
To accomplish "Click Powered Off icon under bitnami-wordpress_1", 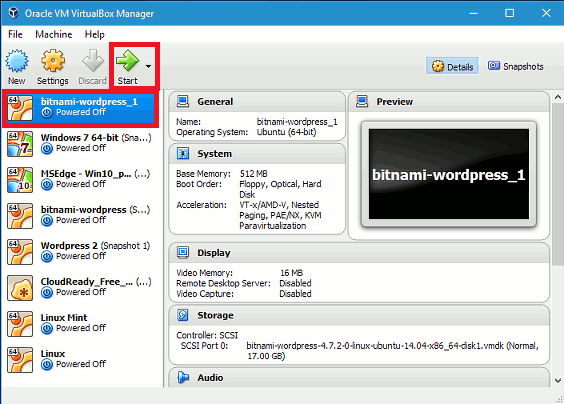I will pos(47,113).
